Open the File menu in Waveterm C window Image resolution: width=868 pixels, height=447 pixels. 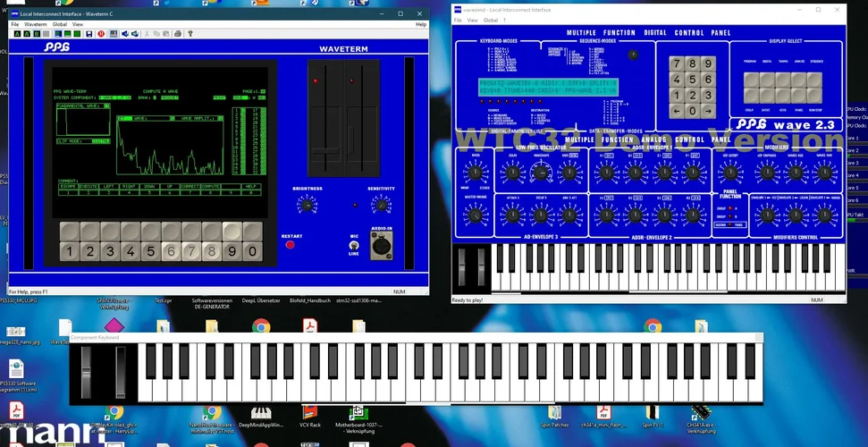point(15,24)
